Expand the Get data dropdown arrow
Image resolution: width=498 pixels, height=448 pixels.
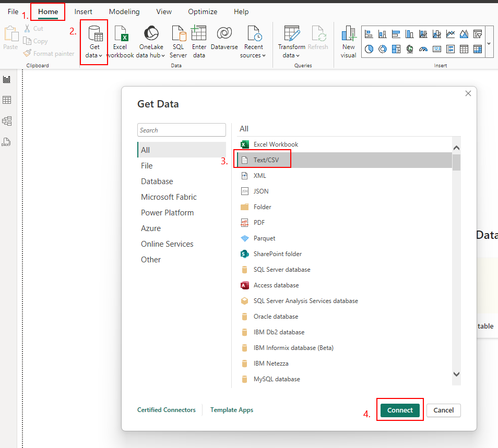(x=100, y=55)
